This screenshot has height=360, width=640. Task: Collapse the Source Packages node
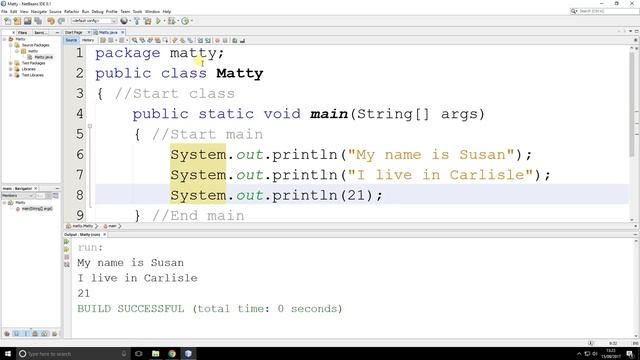pos(11,45)
